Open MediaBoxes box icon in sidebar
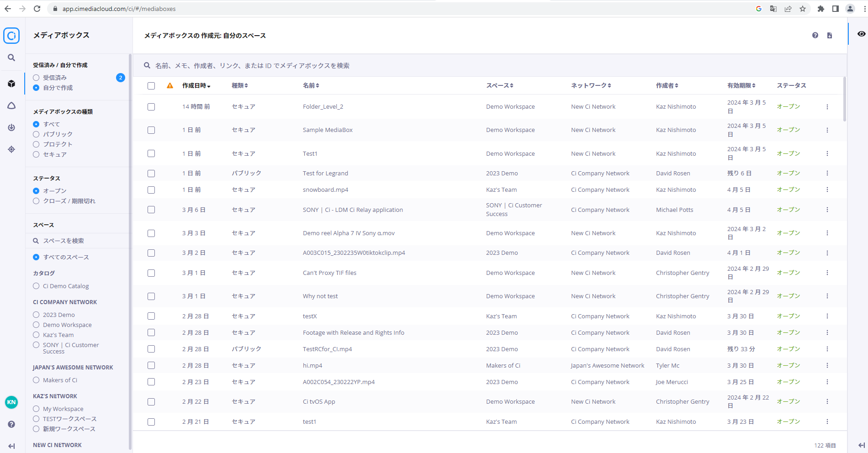 (11, 84)
